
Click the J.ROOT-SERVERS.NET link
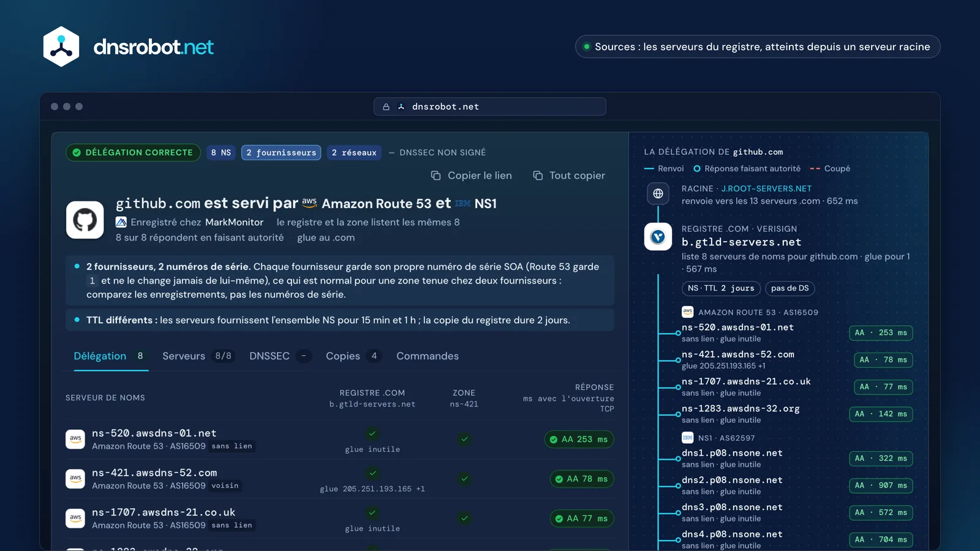pyautogui.click(x=766, y=189)
